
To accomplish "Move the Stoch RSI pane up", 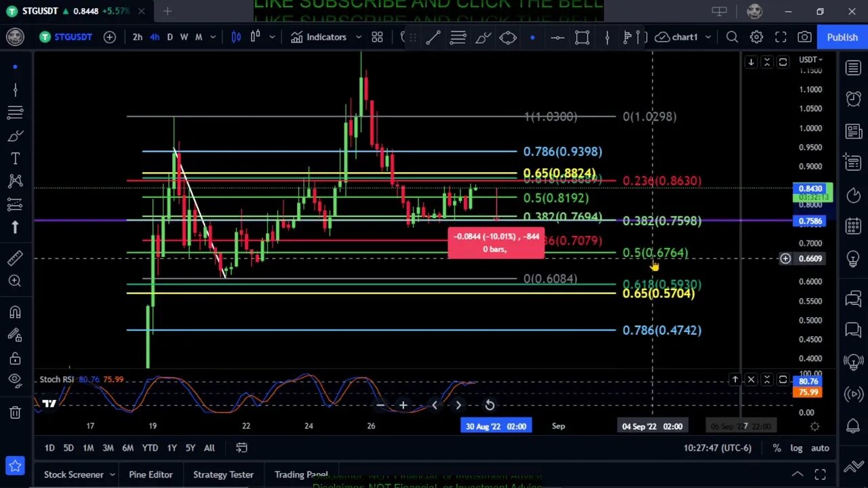I will click(735, 380).
